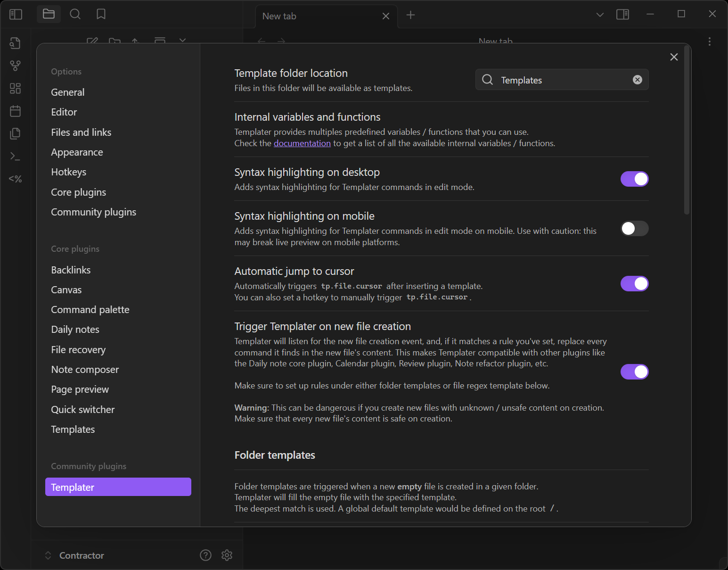728x570 pixels.
Task: Open graph view ribbon icon
Action: 15,66
